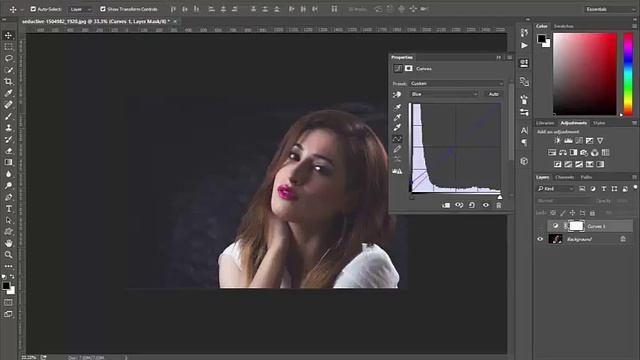Open the Blue channel dropdown
640x360 pixels.
[x=444, y=94]
